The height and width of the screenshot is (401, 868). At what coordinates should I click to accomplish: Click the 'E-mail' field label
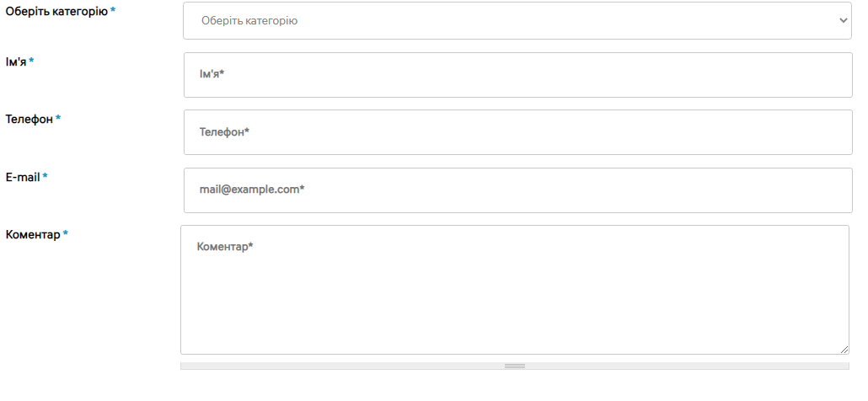click(23, 177)
